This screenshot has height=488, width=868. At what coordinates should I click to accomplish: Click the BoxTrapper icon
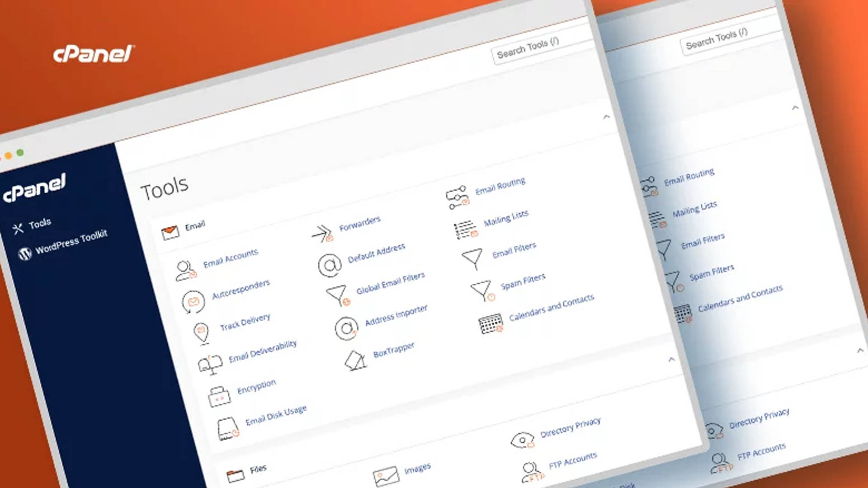(356, 361)
